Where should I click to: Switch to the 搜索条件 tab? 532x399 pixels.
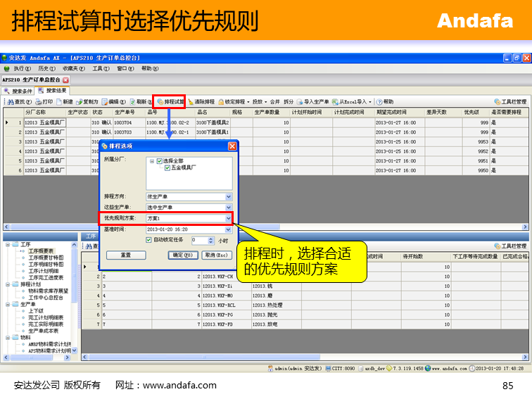click(x=18, y=91)
